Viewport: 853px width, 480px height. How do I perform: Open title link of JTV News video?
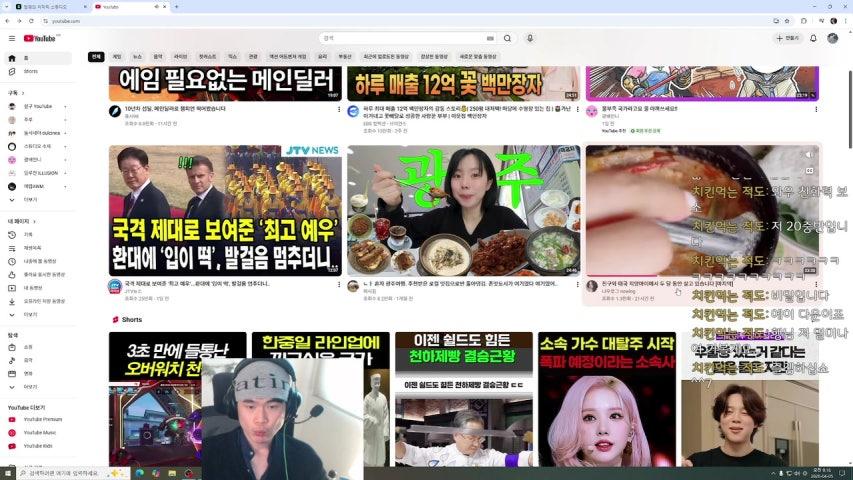[x=197, y=284]
